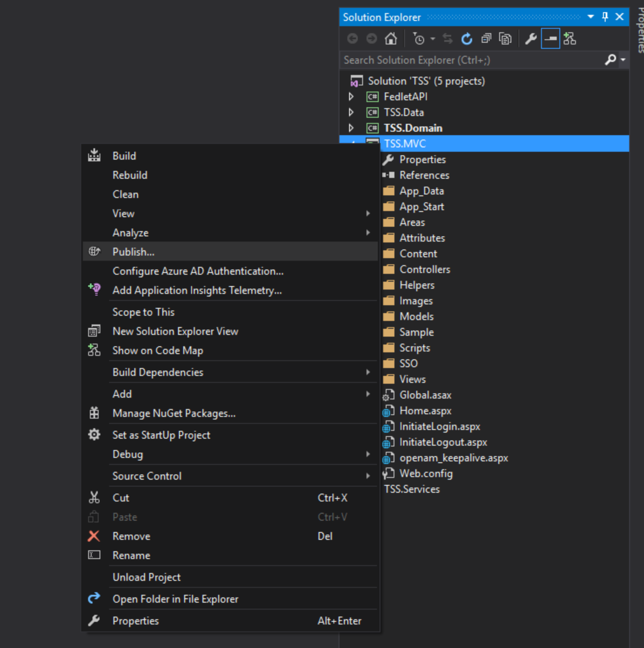Click Sync with Active Document icon
Screen dimensions: 644x648
point(448,39)
